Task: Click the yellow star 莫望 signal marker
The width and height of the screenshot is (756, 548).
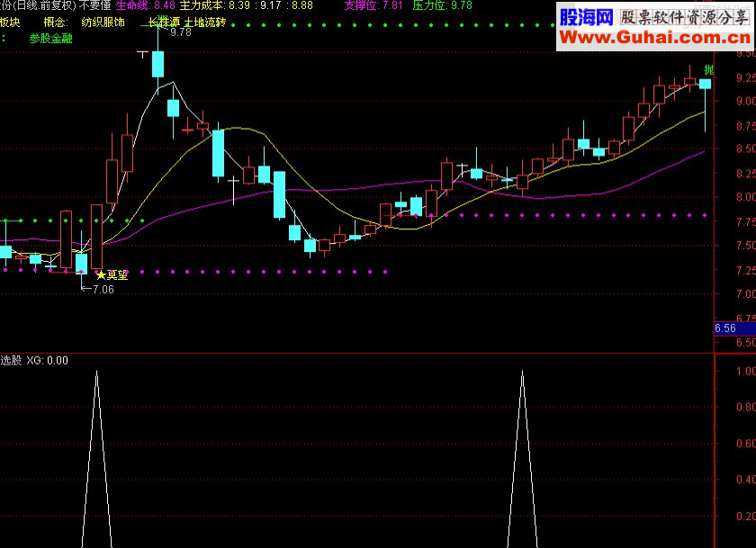Action: [x=112, y=275]
